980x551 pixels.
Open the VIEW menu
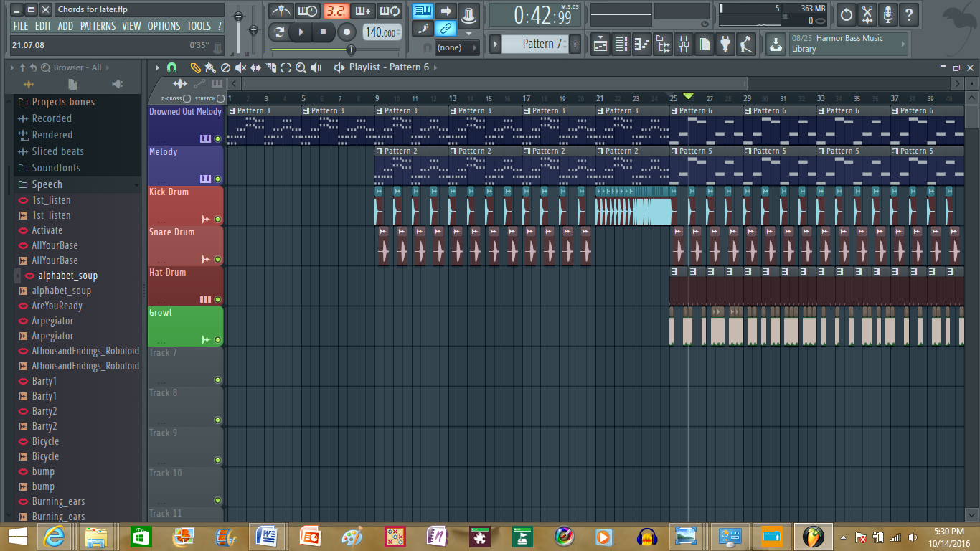131,26
